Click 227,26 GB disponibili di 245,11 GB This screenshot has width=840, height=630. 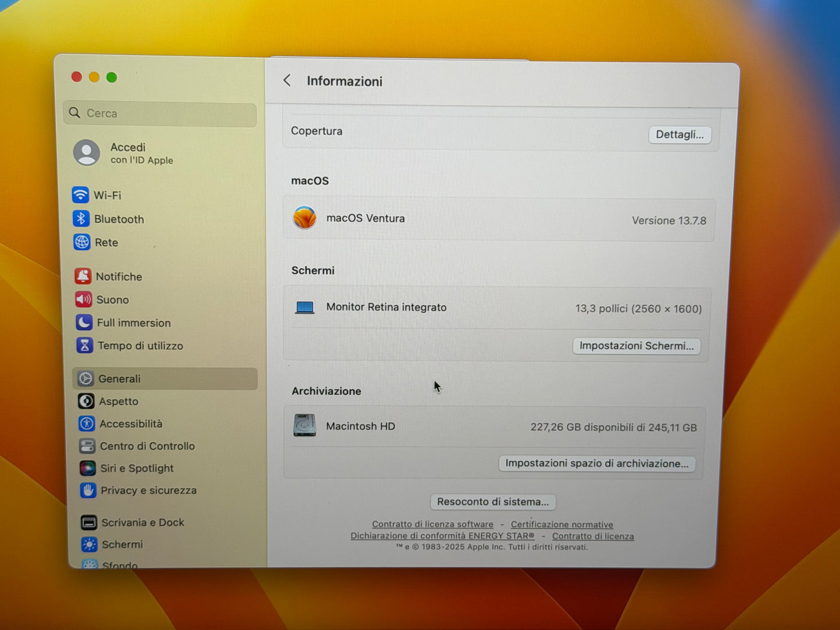click(x=613, y=427)
